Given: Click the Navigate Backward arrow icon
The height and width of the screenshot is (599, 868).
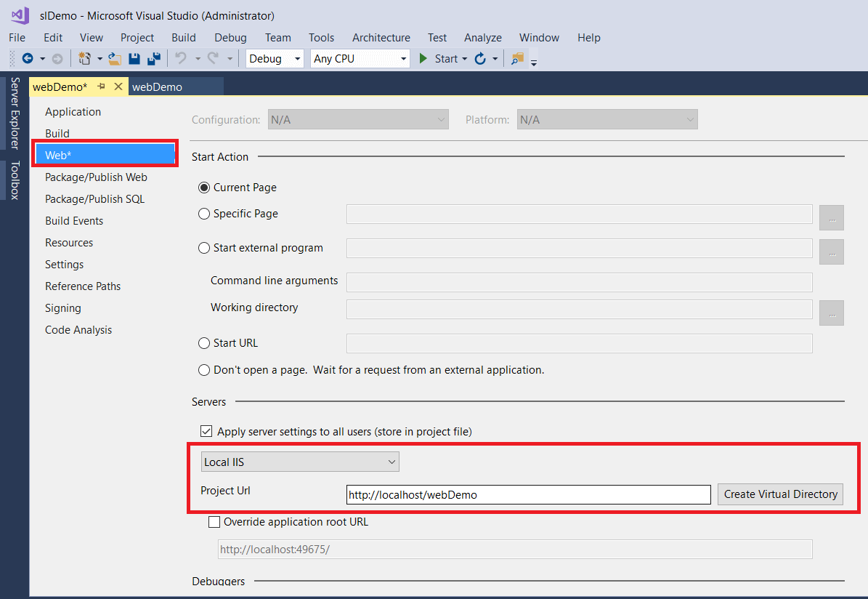Looking at the screenshot, I should click(x=27, y=58).
